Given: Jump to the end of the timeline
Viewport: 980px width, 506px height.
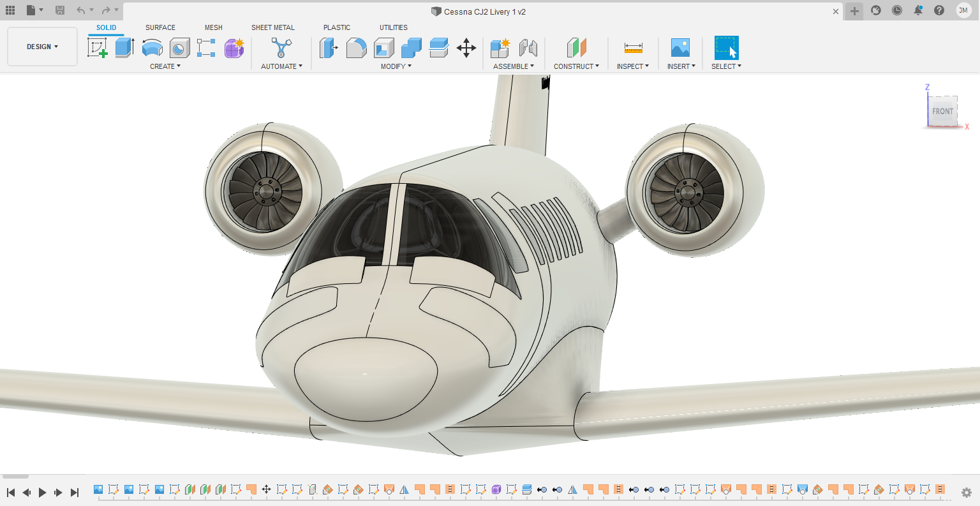Looking at the screenshot, I should (75, 493).
